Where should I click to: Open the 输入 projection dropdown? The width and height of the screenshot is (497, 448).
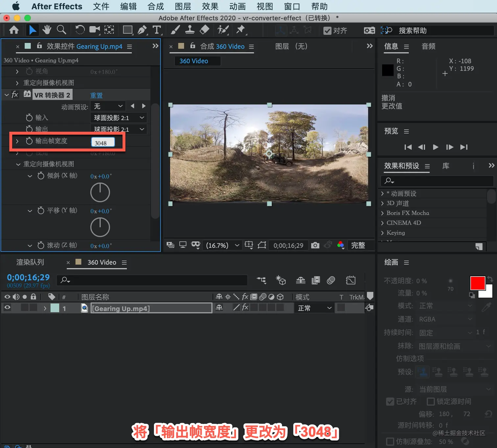pos(118,118)
